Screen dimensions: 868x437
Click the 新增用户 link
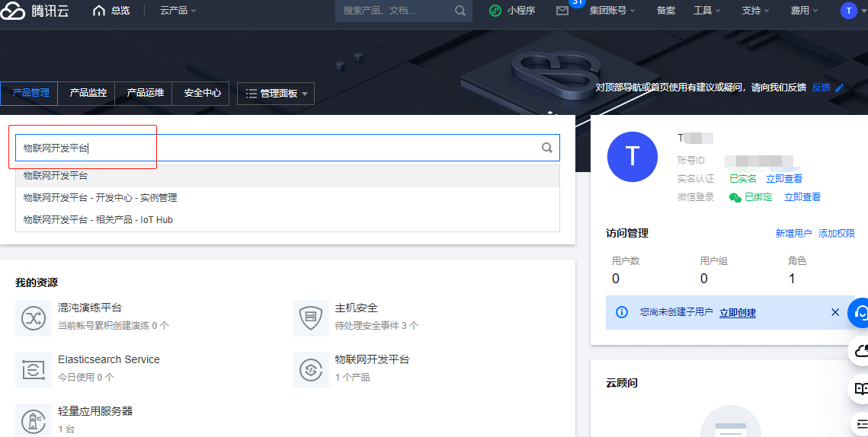coord(793,234)
